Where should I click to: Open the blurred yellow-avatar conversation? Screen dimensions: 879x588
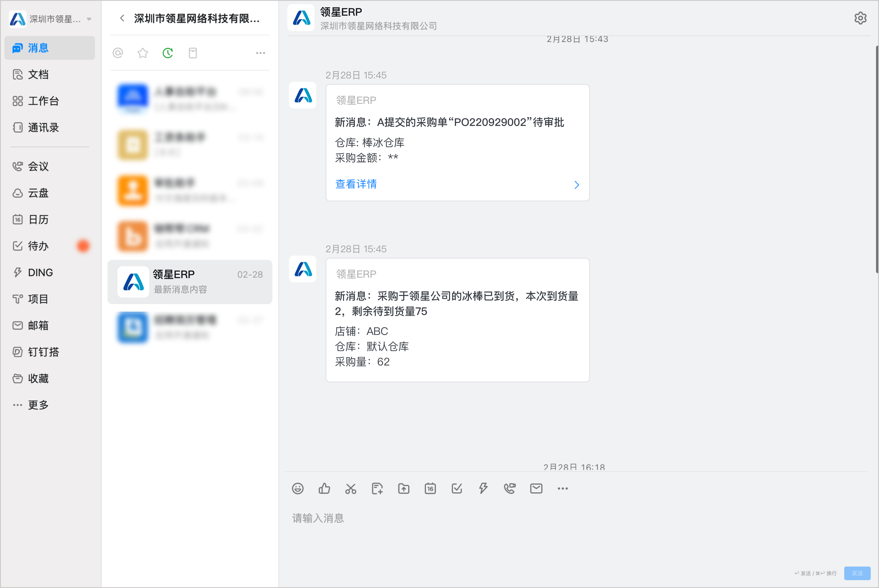click(190, 145)
